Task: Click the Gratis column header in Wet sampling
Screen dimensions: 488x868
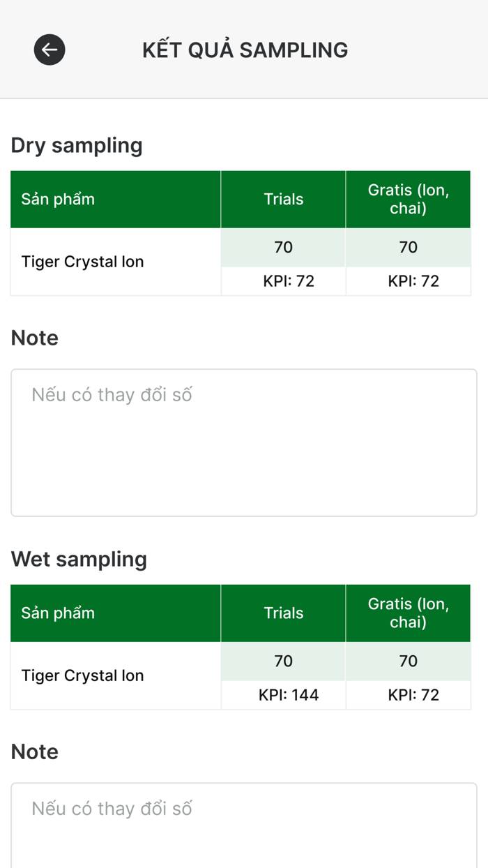Action: [408, 613]
